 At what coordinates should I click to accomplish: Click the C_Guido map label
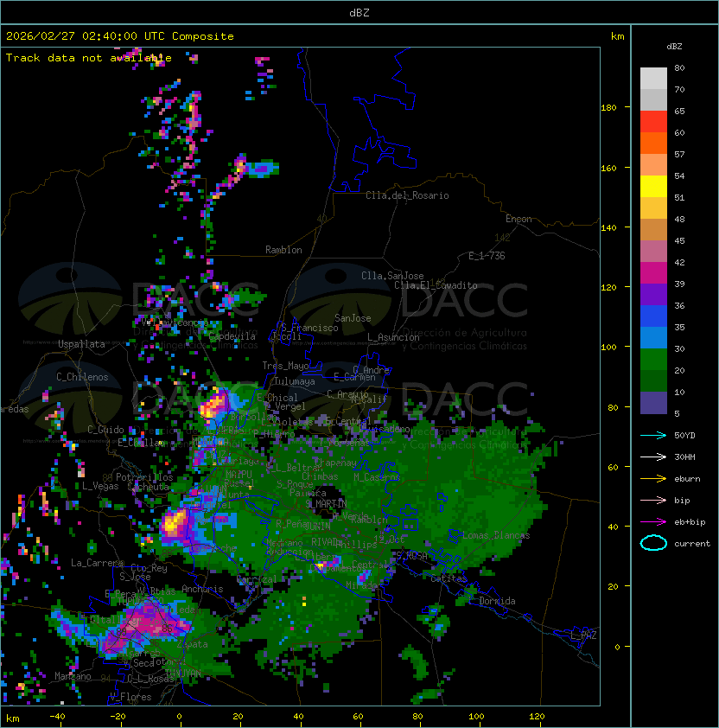[x=105, y=430]
